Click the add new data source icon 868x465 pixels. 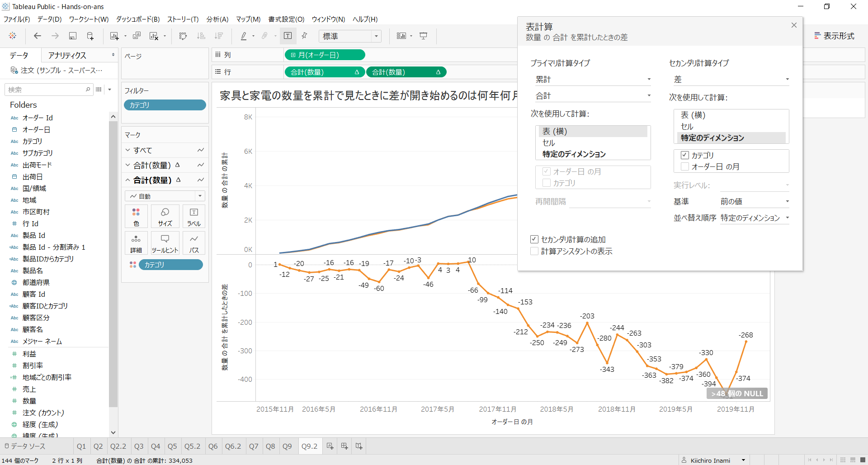coord(90,36)
